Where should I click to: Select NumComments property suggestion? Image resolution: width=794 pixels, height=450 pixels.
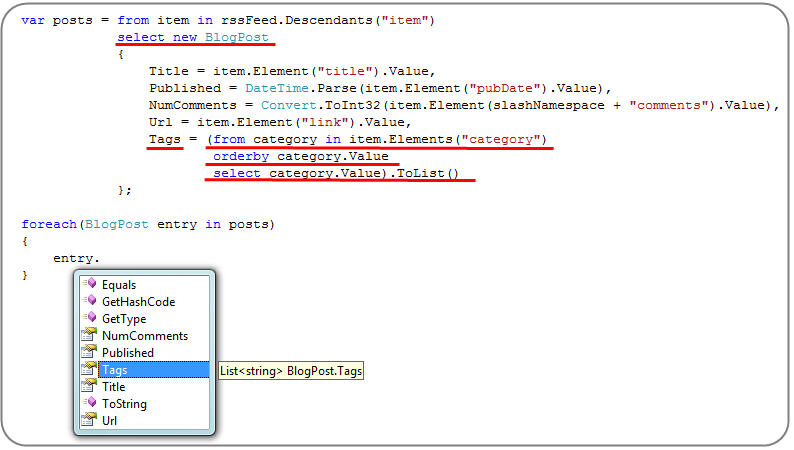144,336
